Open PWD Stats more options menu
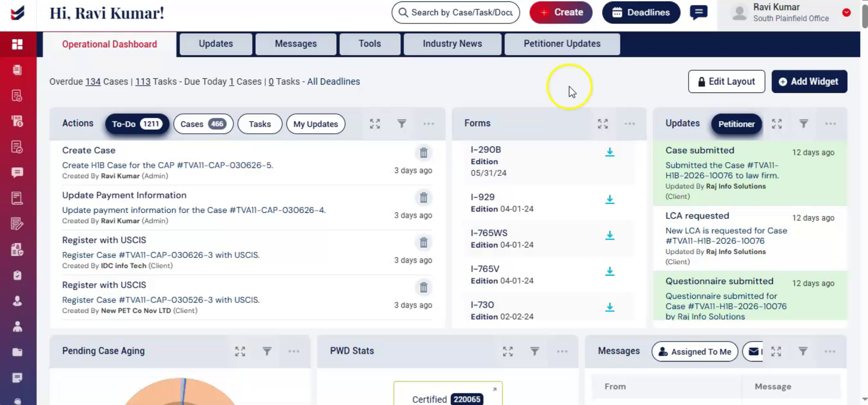Image resolution: width=868 pixels, height=405 pixels. pos(562,351)
